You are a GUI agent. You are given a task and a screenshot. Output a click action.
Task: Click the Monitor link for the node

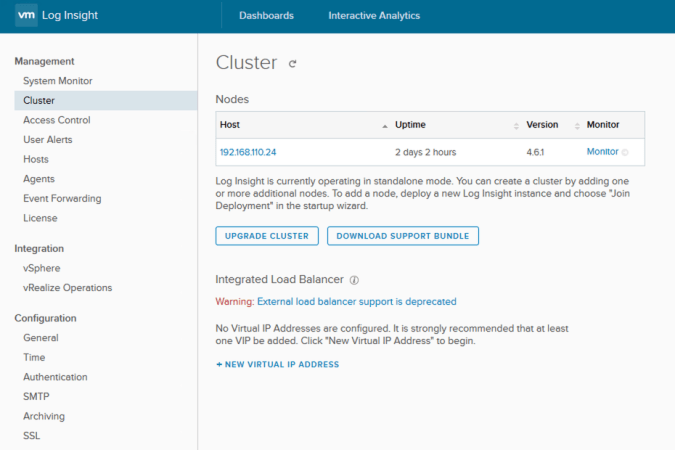click(x=602, y=152)
